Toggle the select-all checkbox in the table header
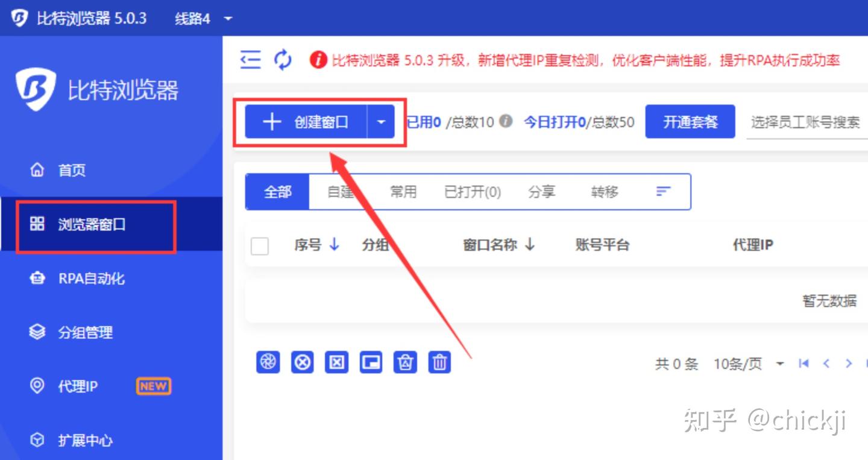Image resolution: width=868 pixels, height=460 pixels. click(x=259, y=245)
